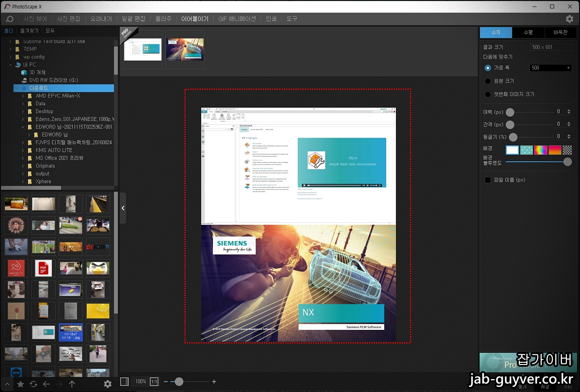Viewport: 580px width, 392px height.
Task: Expand KMS AUTO LITE folder
Action: (x=23, y=150)
